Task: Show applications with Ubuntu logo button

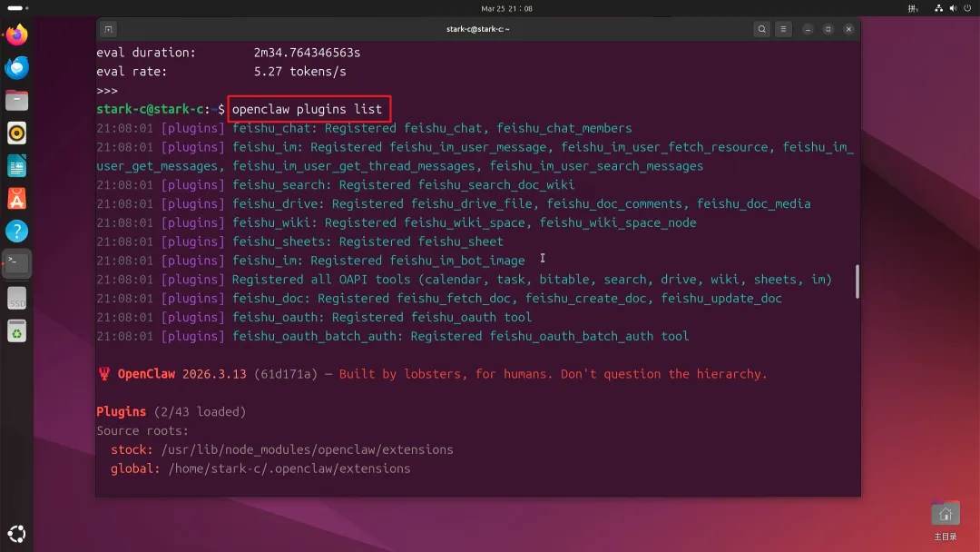Action: pyautogui.click(x=17, y=534)
